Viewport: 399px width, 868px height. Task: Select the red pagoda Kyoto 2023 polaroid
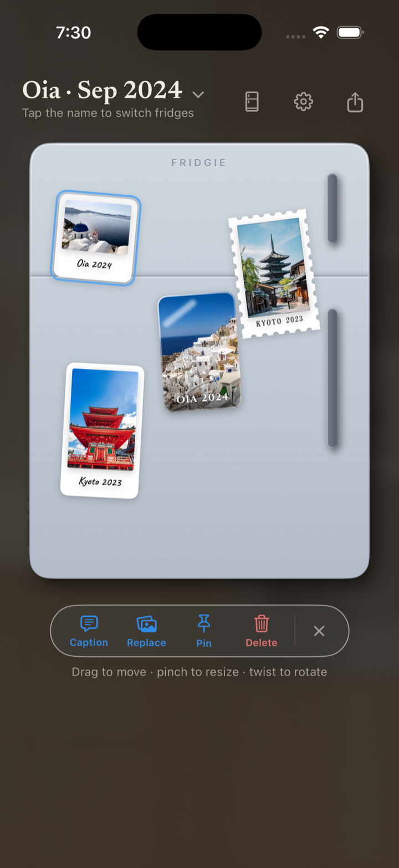[x=102, y=431]
